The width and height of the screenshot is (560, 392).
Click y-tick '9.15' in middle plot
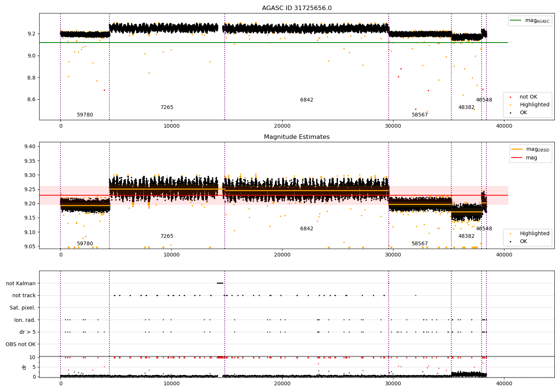point(30,218)
